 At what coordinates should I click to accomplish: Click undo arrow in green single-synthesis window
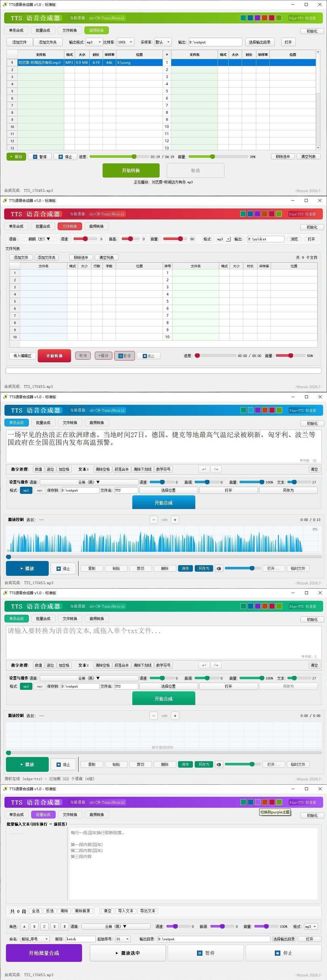(204, 665)
